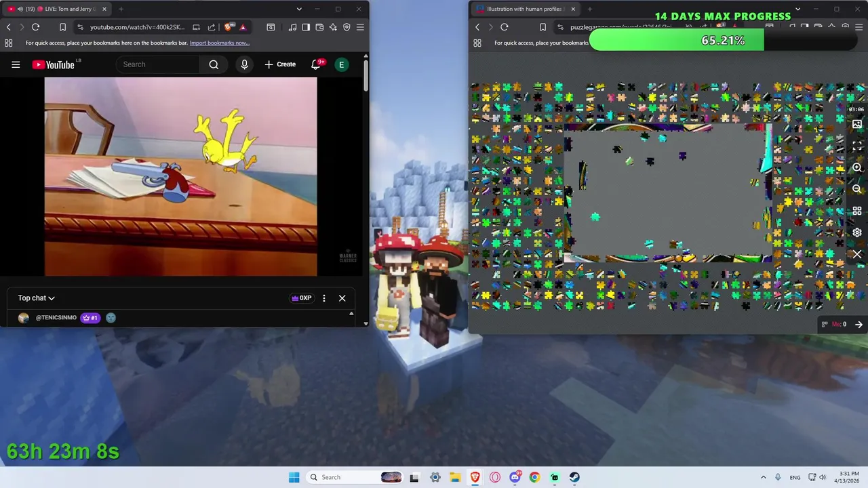Open the tab search dropdown in puzzle window
The image size is (868, 488).
pyautogui.click(x=797, y=9)
